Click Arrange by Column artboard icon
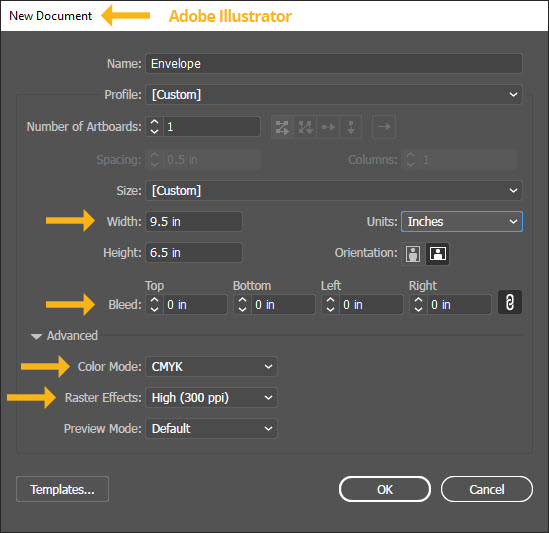Viewport: 549px width, 533px height. click(x=350, y=127)
